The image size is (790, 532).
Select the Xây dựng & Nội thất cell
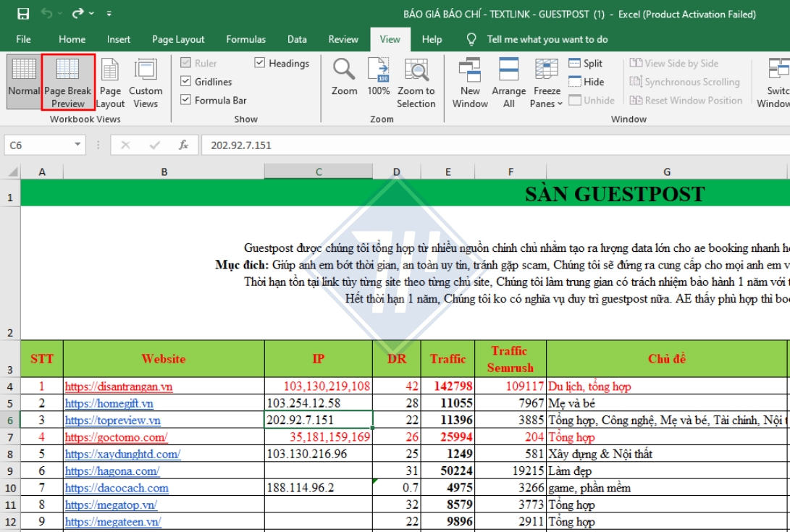click(667, 454)
